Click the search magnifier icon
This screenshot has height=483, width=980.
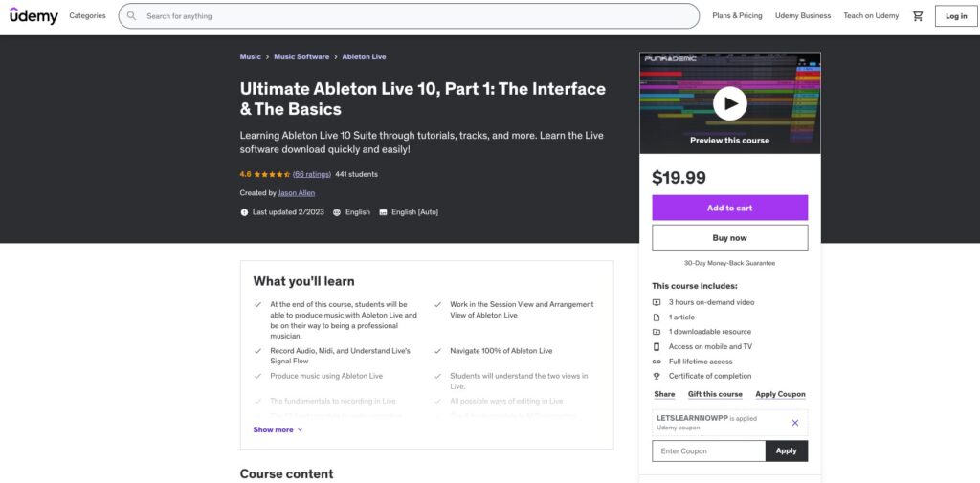tap(132, 16)
